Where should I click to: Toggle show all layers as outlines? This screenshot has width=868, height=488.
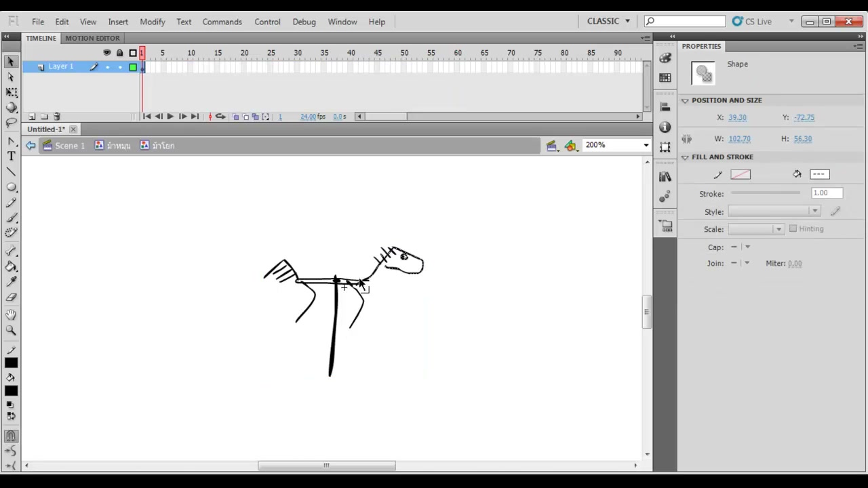(x=133, y=53)
